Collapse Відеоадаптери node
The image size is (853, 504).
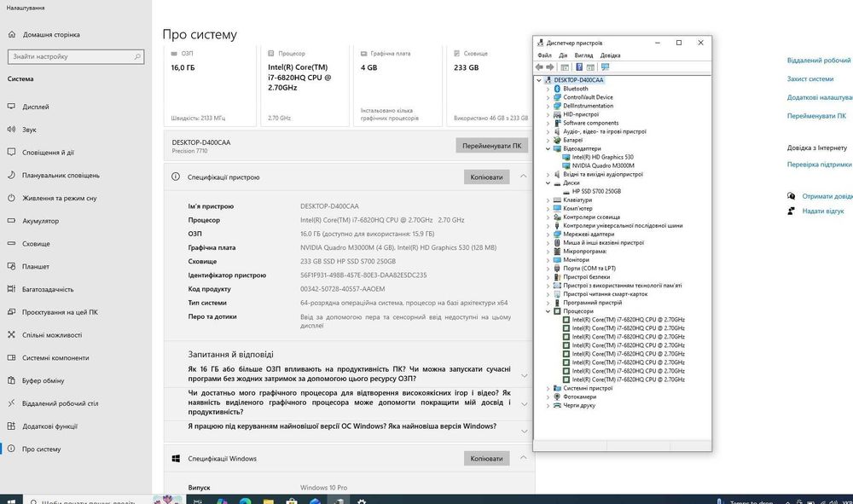[x=548, y=148]
